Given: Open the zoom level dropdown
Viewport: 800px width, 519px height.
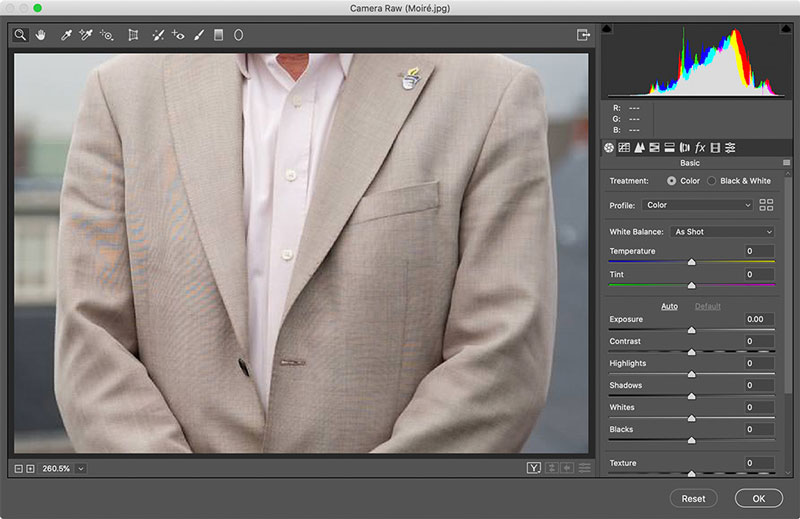Looking at the screenshot, I should tap(80, 468).
